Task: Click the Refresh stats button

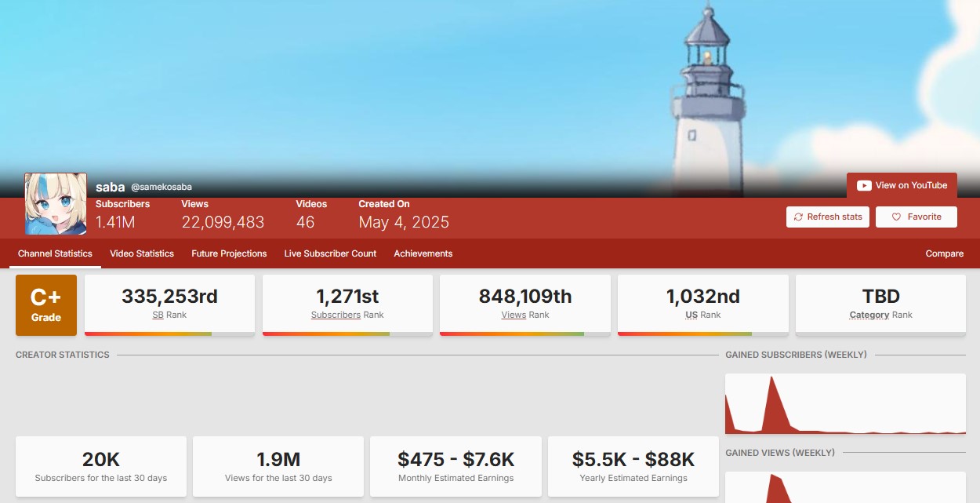Action: pyautogui.click(x=828, y=217)
